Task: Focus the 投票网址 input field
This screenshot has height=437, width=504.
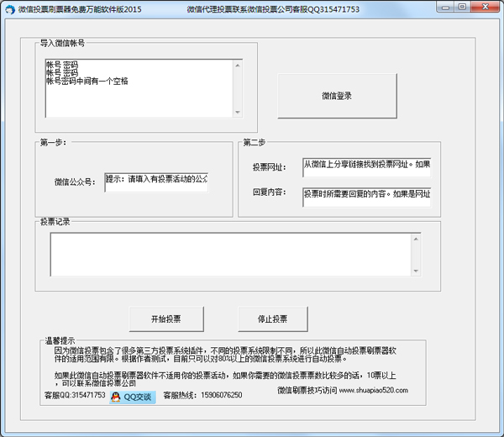Action: (x=366, y=167)
